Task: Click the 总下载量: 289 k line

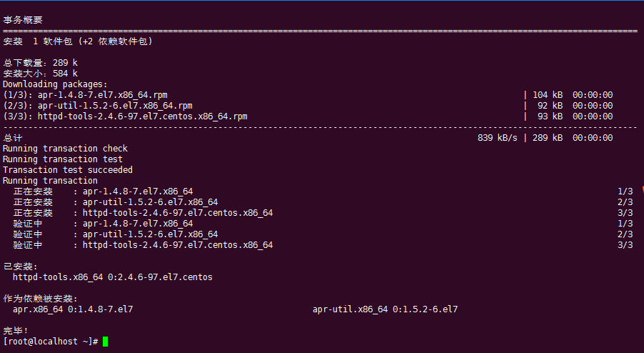Action: point(40,63)
